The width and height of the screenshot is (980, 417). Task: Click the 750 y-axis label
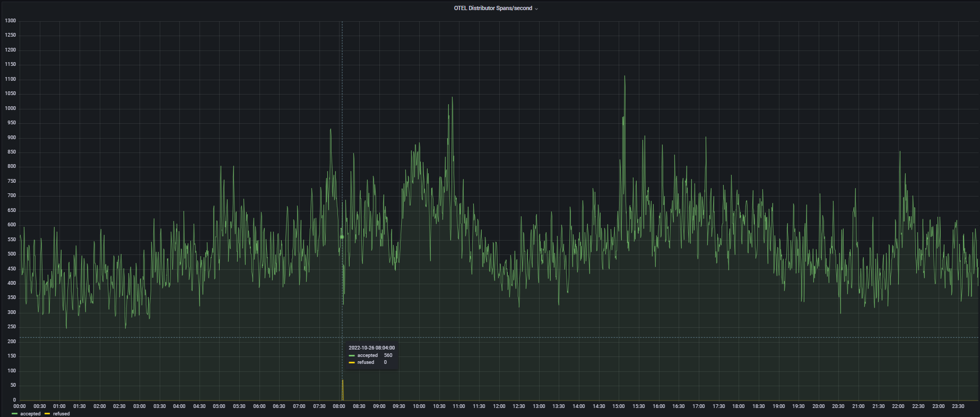tap(12, 181)
